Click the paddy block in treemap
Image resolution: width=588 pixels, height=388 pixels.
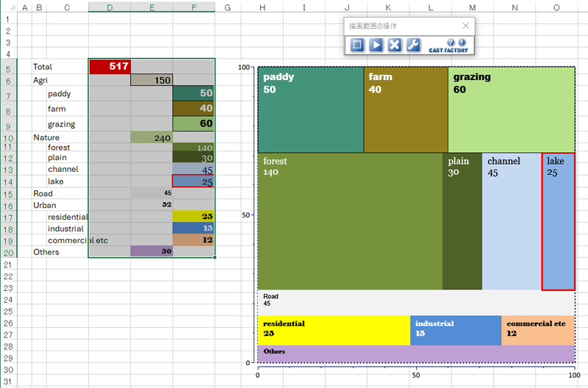pyautogui.click(x=310, y=110)
